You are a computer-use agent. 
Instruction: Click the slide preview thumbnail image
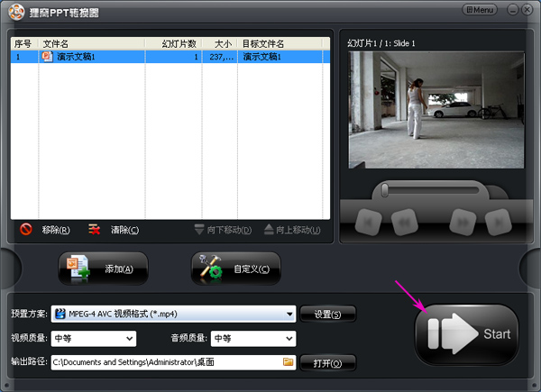click(x=436, y=110)
